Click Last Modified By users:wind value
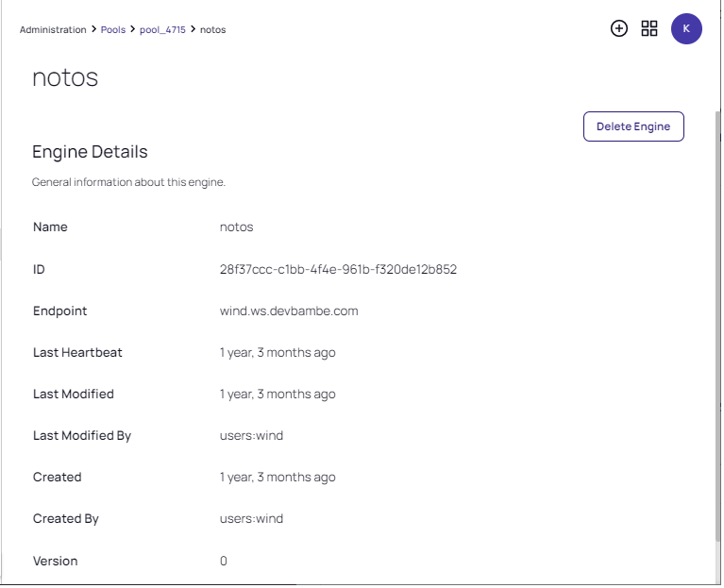 tap(251, 436)
